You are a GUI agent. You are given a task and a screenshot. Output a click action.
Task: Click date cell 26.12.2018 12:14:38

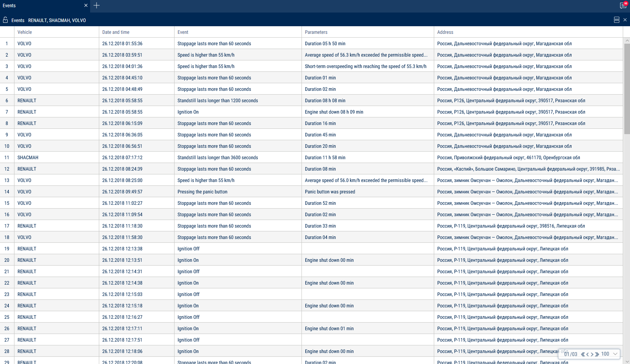tap(136, 283)
